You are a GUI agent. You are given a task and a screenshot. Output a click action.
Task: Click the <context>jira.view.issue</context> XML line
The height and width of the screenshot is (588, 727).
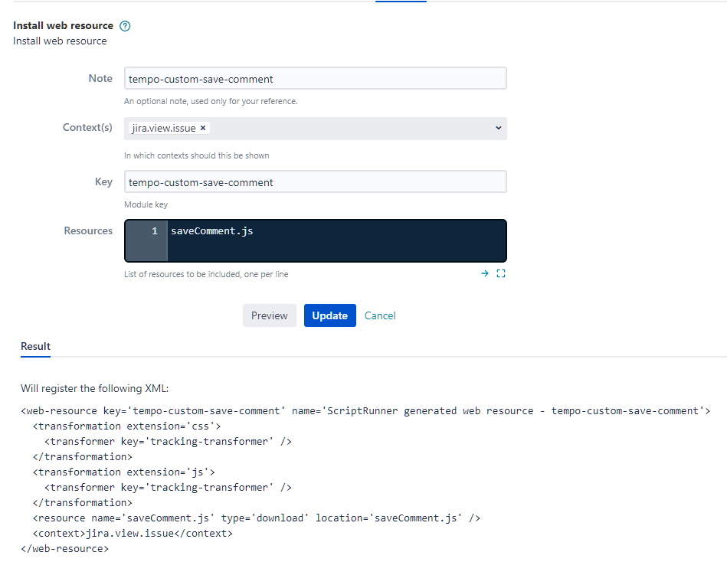tap(133, 534)
